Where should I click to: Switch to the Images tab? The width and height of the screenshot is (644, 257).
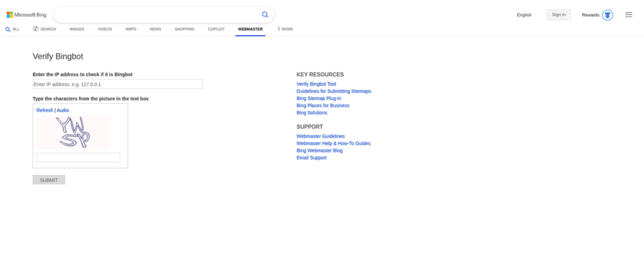[77, 29]
